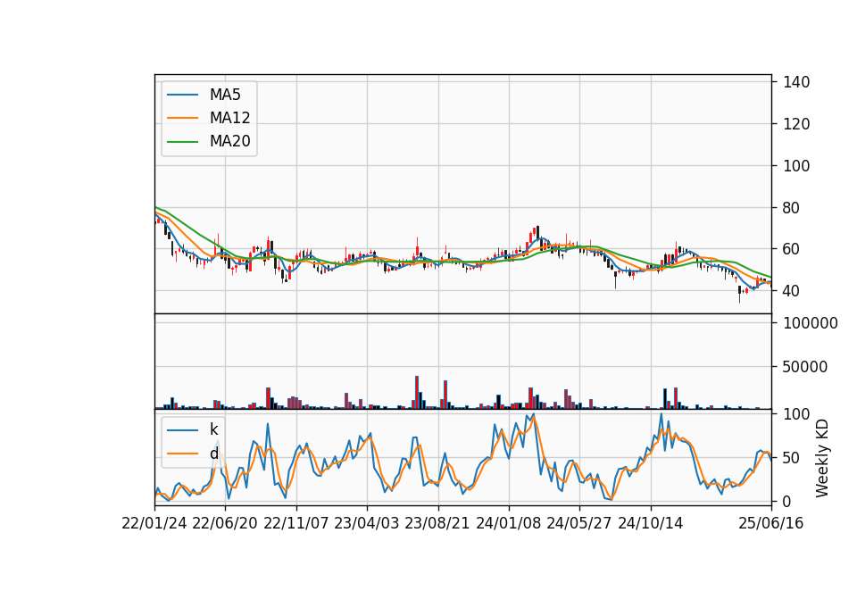857x616 pixels.
Task: Click the 140 price axis label
Action: (x=796, y=82)
